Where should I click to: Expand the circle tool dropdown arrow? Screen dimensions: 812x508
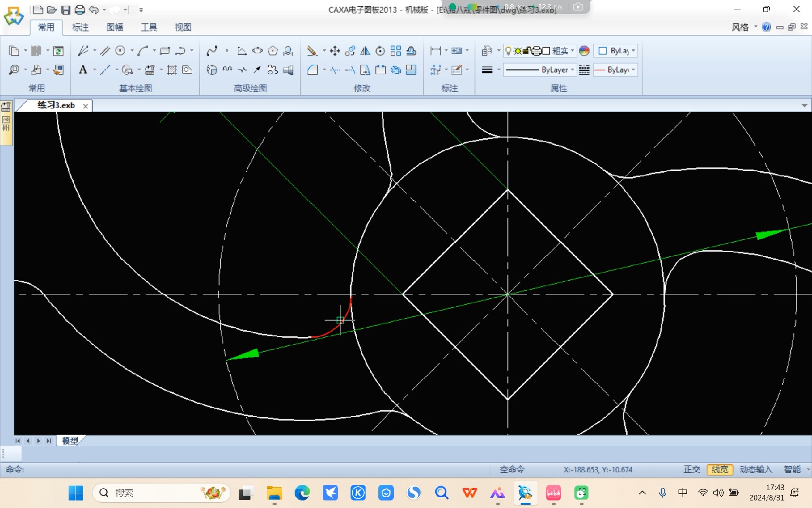pyautogui.click(x=132, y=50)
